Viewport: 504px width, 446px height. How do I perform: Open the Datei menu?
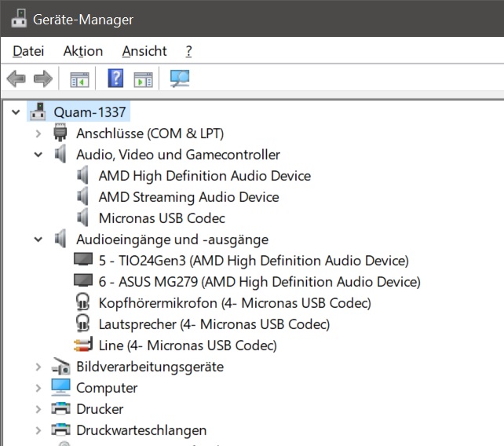[28, 51]
